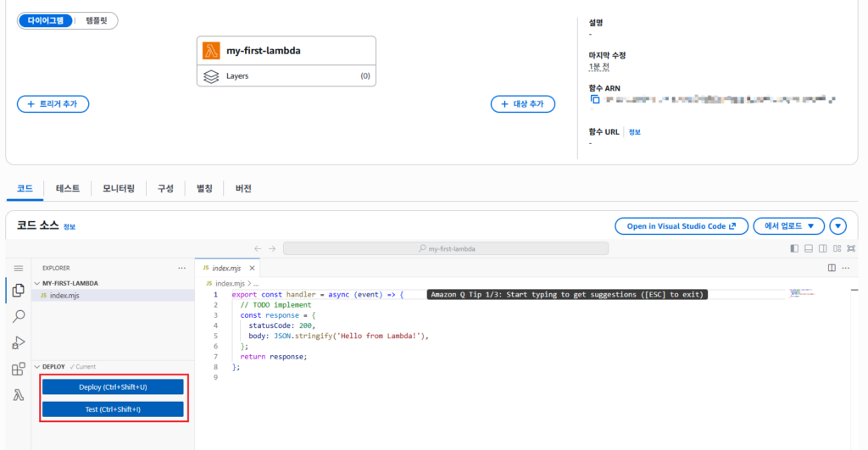Switch to 다이어그램 view toggle
Image resolution: width=868 pixels, height=450 pixels.
(46, 20)
